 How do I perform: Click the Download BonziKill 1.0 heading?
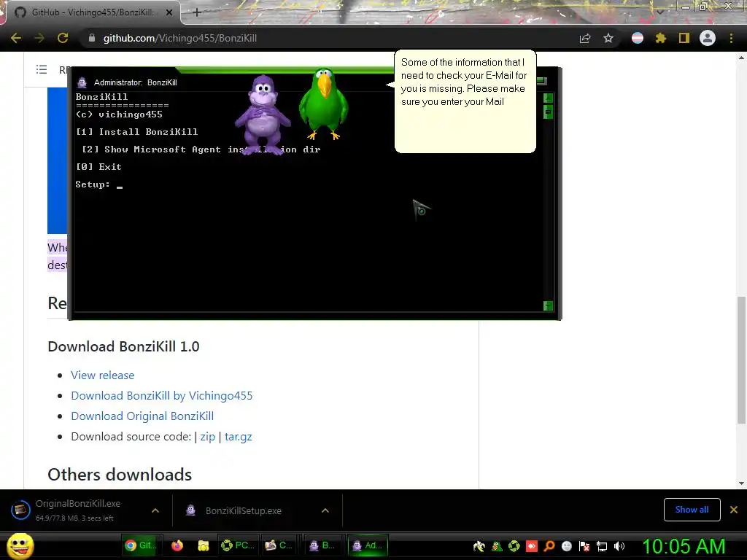pyautogui.click(x=123, y=346)
